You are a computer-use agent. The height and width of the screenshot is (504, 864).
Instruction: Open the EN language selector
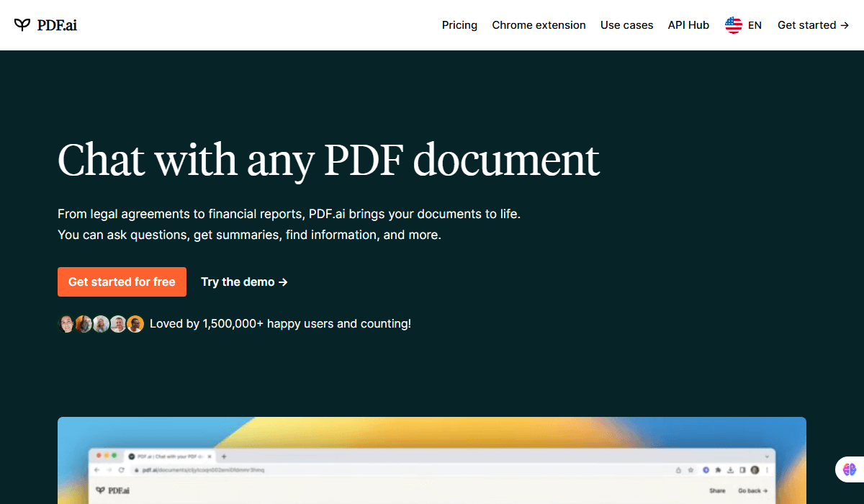(x=743, y=25)
